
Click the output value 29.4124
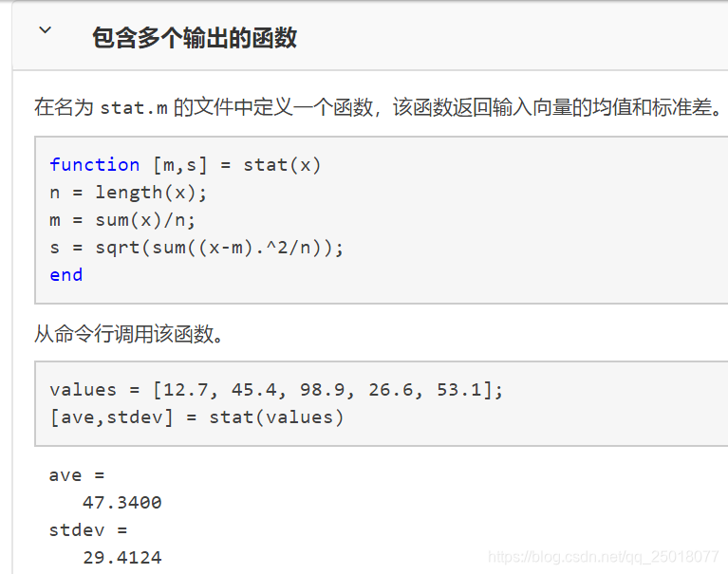tap(122, 557)
